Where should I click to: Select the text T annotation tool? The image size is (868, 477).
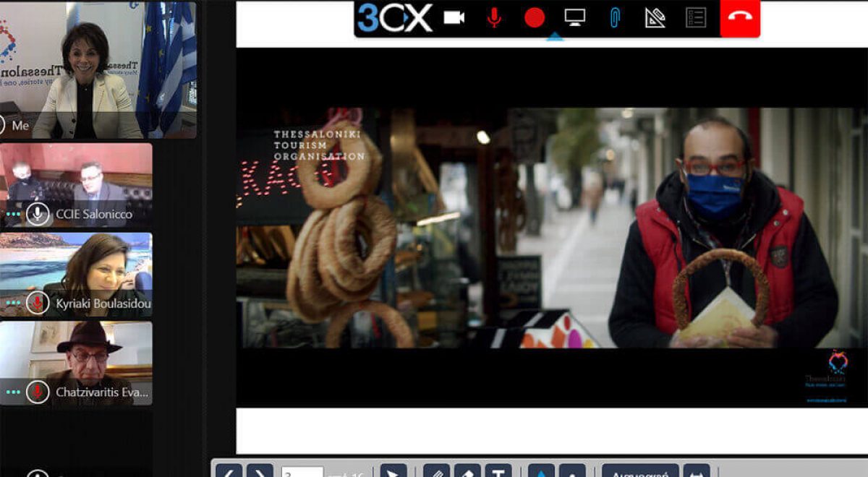pyautogui.click(x=498, y=472)
